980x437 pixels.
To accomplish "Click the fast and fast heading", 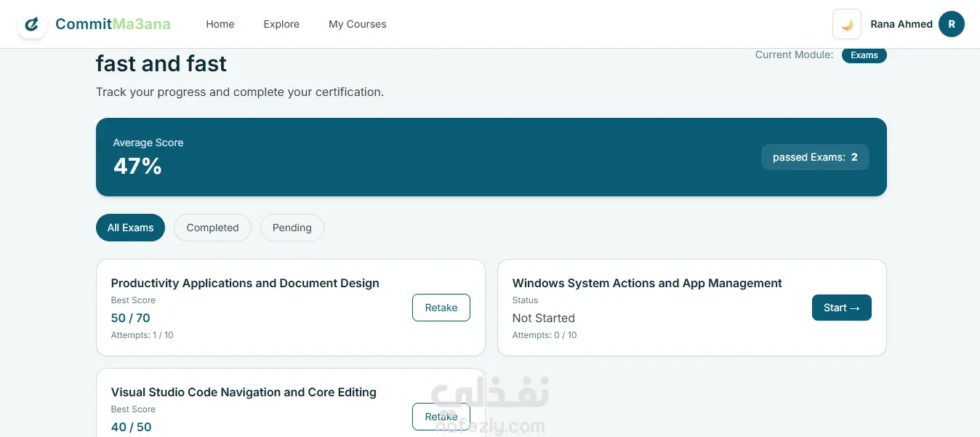I will (161, 64).
